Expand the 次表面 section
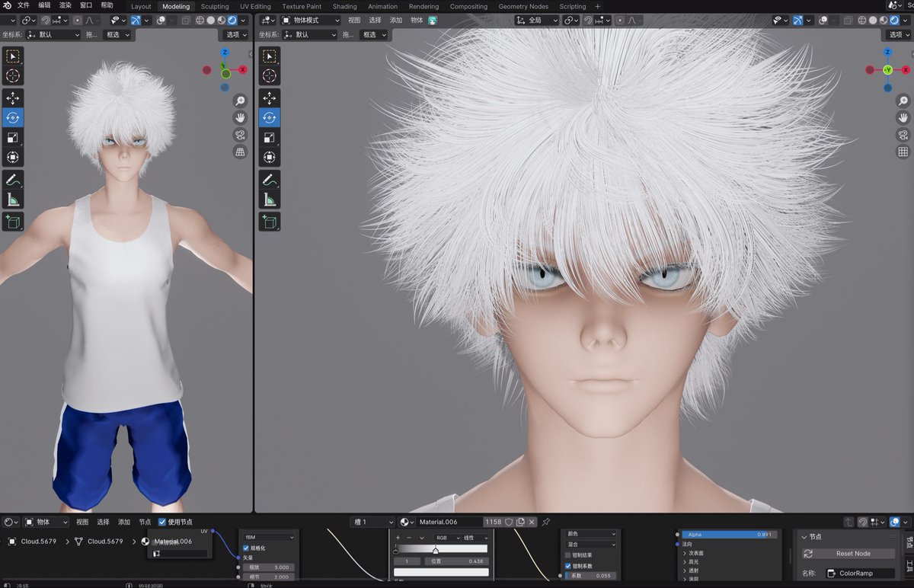This screenshot has width=914, height=588. click(x=694, y=553)
